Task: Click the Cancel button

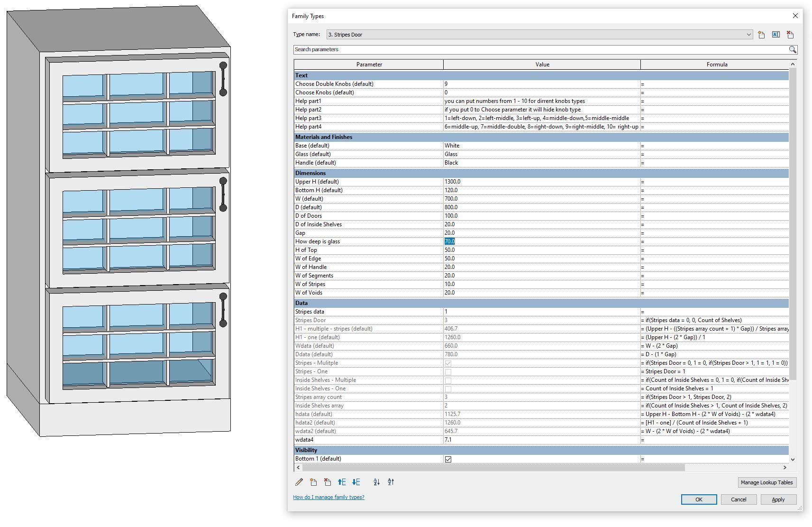Action: pyautogui.click(x=739, y=499)
